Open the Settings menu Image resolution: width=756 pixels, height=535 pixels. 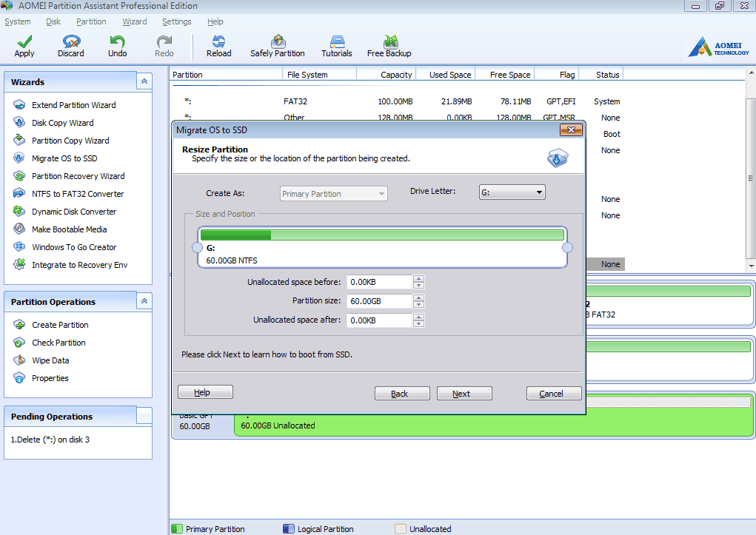coord(176,21)
